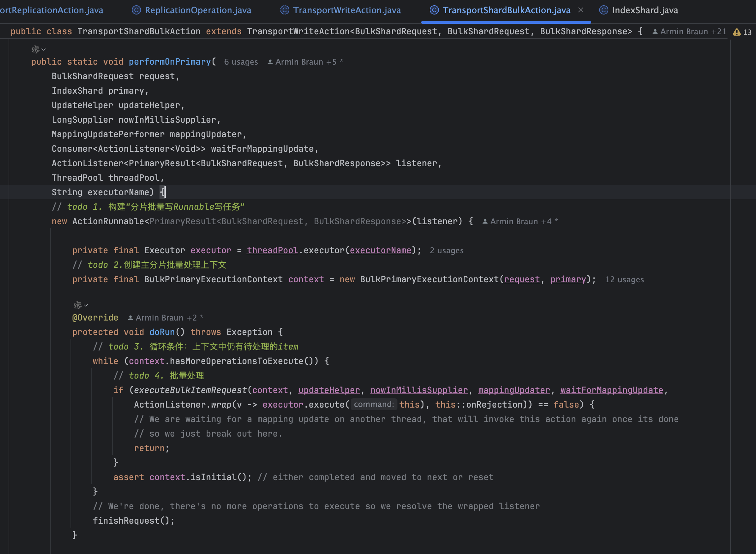Show the 12 usages of context field

[625, 280]
